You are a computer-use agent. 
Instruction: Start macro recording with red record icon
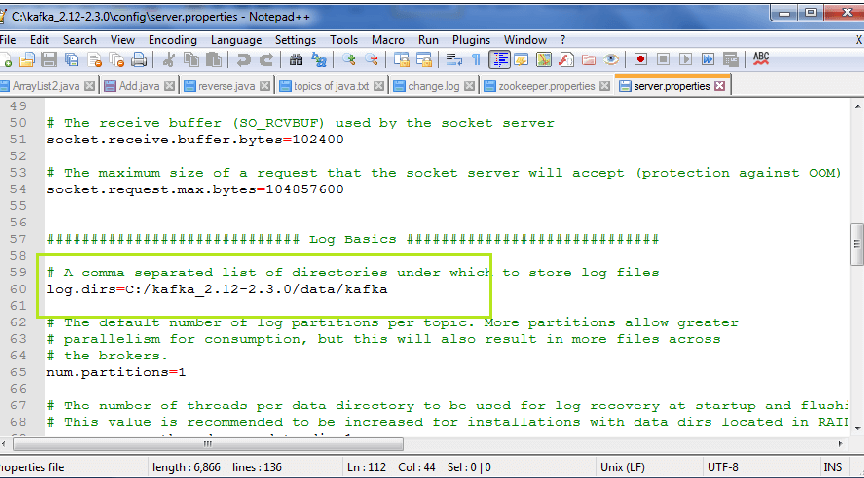[640, 60]
